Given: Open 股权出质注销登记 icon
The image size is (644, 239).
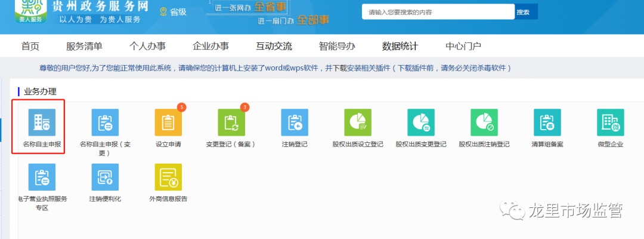Looking at the screenshot, I should 484,122.
